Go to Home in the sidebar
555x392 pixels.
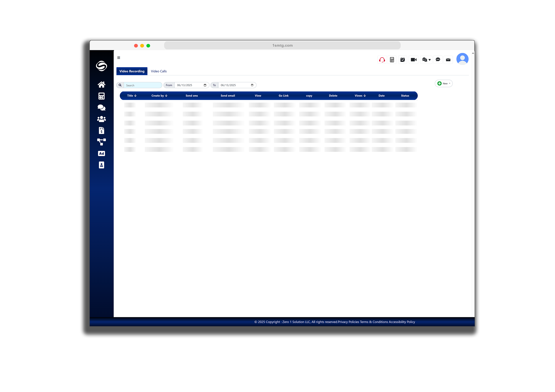pos(101,85)
